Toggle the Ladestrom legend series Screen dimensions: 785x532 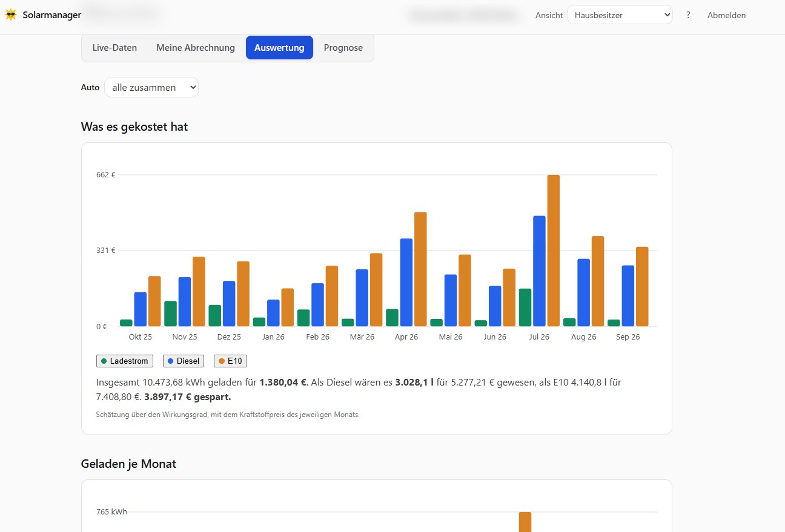(125, 361)
